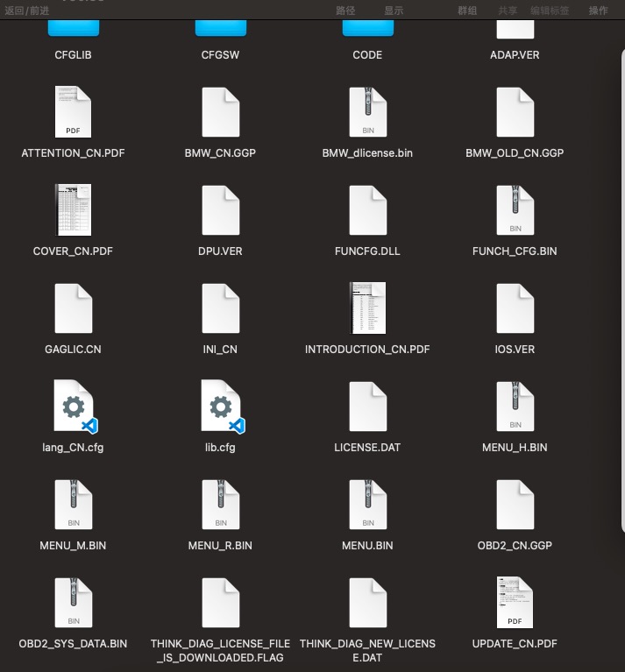The image size is (625, 672).
Task: Select the BMW_dlicense.bin archive icon
Action: coord(367,111)
